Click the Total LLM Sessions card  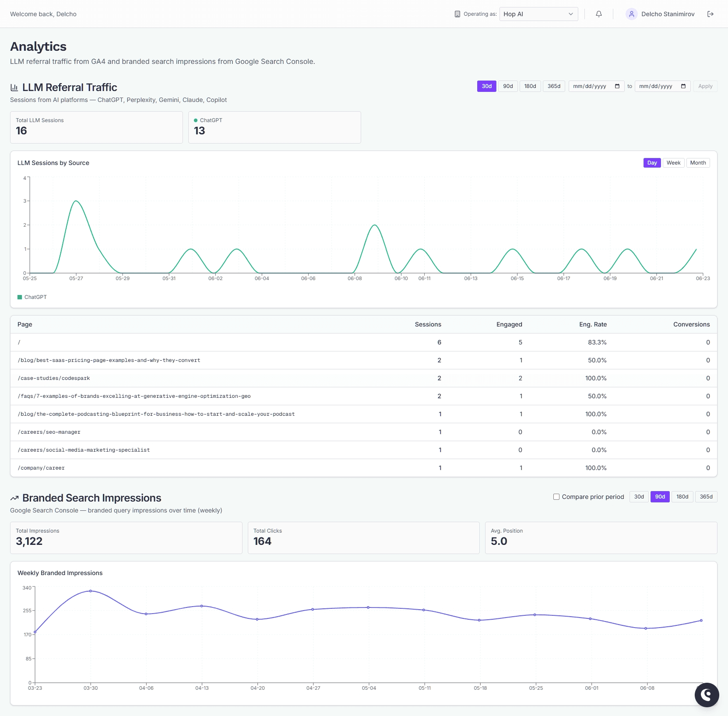[96, 127]
